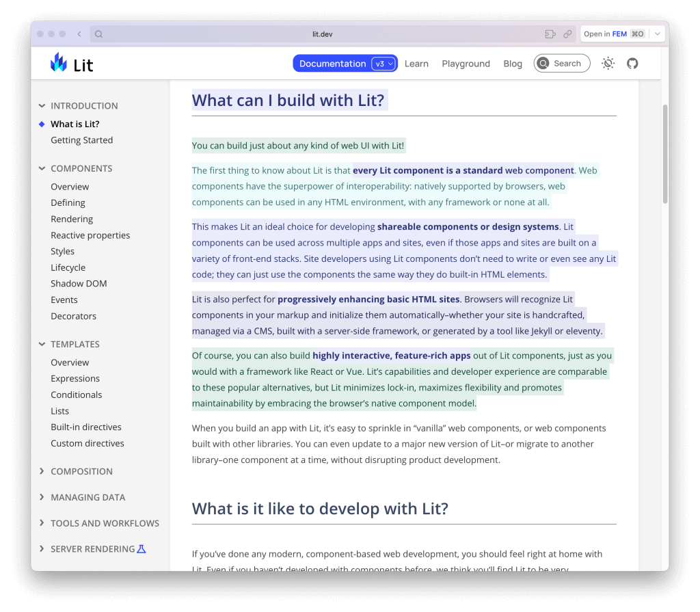Screen dimensions: 700x612
Task: Open the Documentation nav tab
Action: 333,64
